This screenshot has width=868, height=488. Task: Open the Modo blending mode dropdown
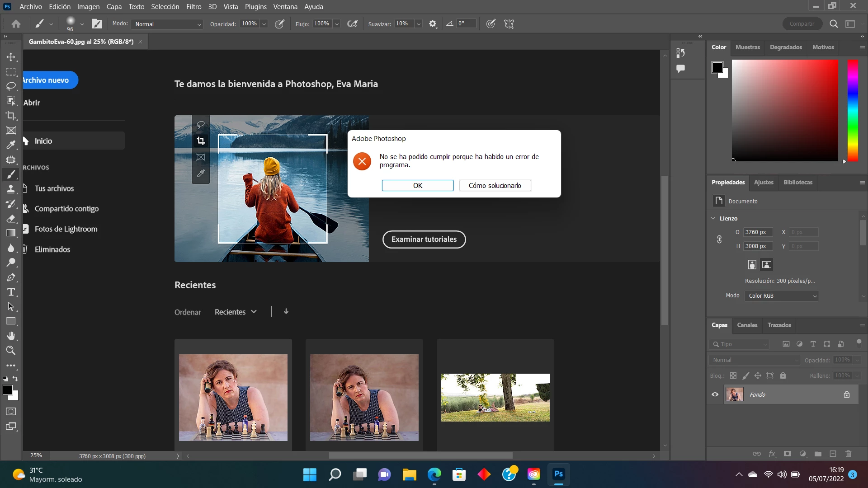pyautogui.click(x=167, y=24)
